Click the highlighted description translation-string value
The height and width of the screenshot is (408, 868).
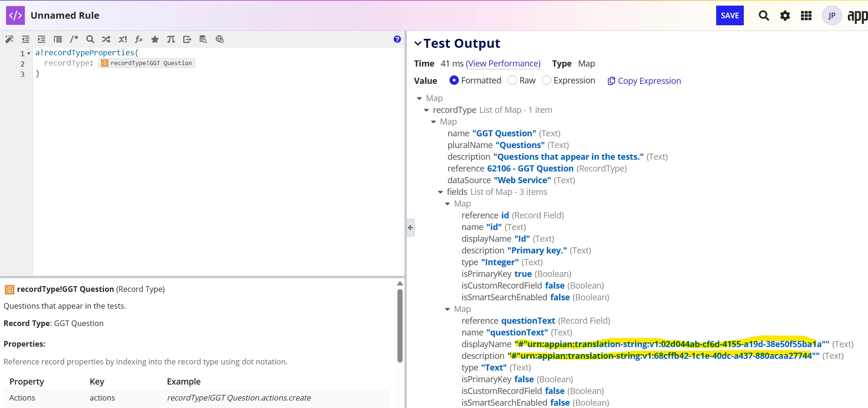(664, 356)
